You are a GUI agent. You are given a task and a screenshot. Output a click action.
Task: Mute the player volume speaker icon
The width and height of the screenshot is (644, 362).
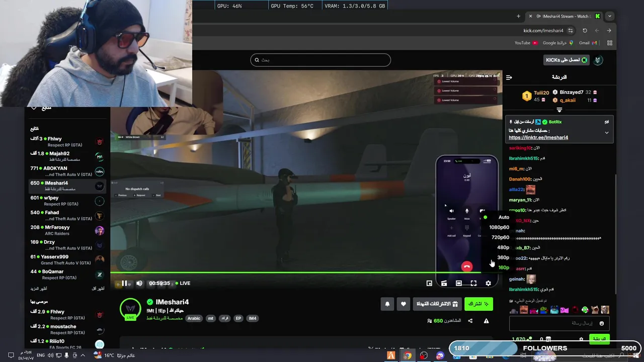(139, 283)
